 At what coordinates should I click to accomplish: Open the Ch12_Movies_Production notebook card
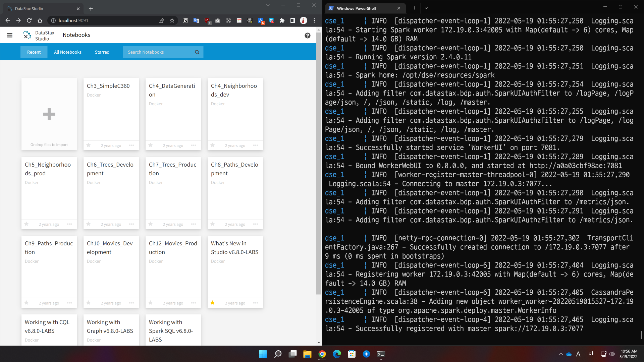pos(173,271)
